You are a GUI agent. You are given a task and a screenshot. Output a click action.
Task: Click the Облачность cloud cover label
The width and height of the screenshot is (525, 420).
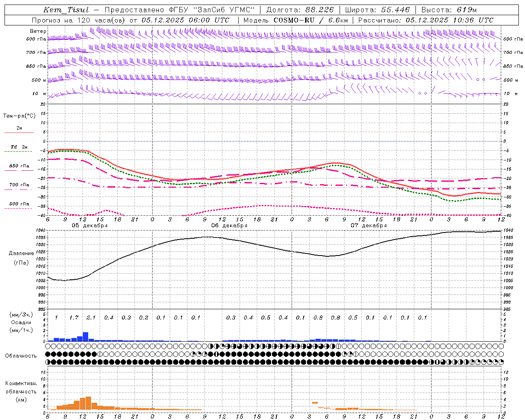(x=21, y=356)
